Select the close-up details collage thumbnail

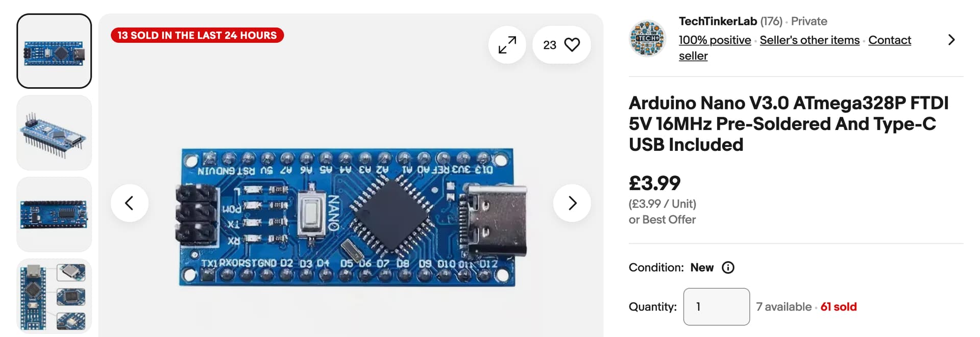54,296
